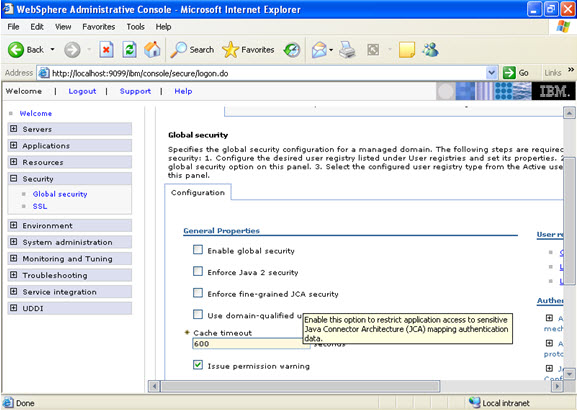Viewport: 577px width, 410px height.
Task: Check Enforce fine-grained JCA security
Action: click(x=198, y=293)
